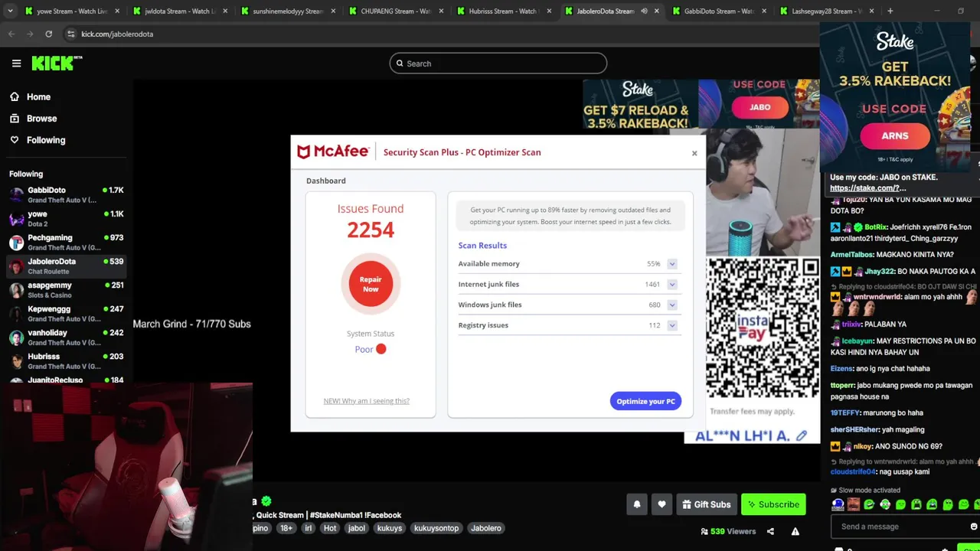The height and width of the screenshot is (551, 980).
Task: Click the Gift Subs button
Action: point(706,504)
